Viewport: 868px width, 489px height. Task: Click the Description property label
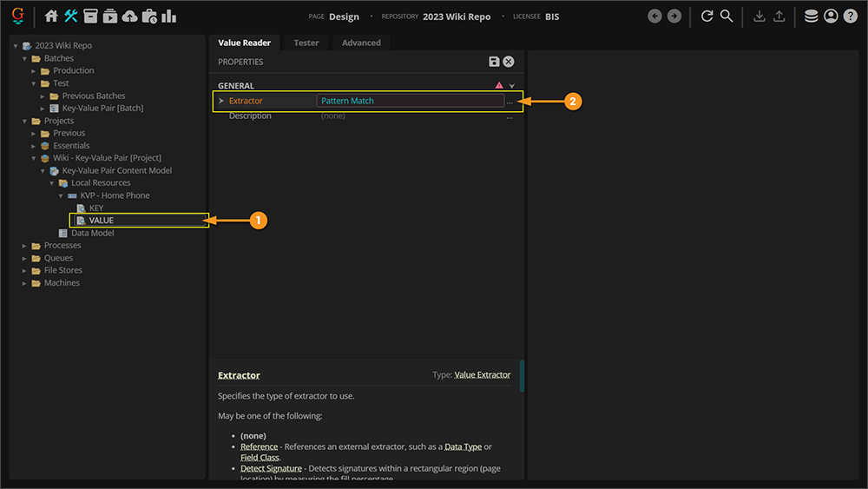point(250,116)
